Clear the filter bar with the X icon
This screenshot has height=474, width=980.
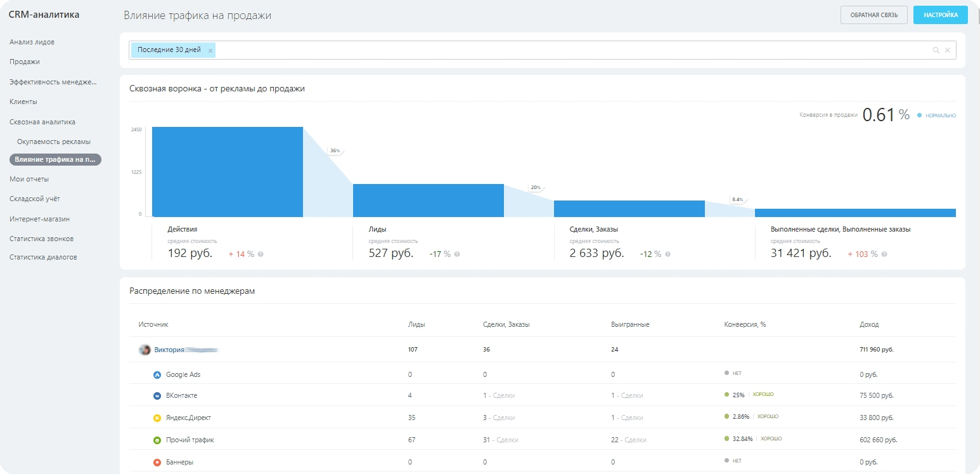pyautogui.click(x=948, y=50)
